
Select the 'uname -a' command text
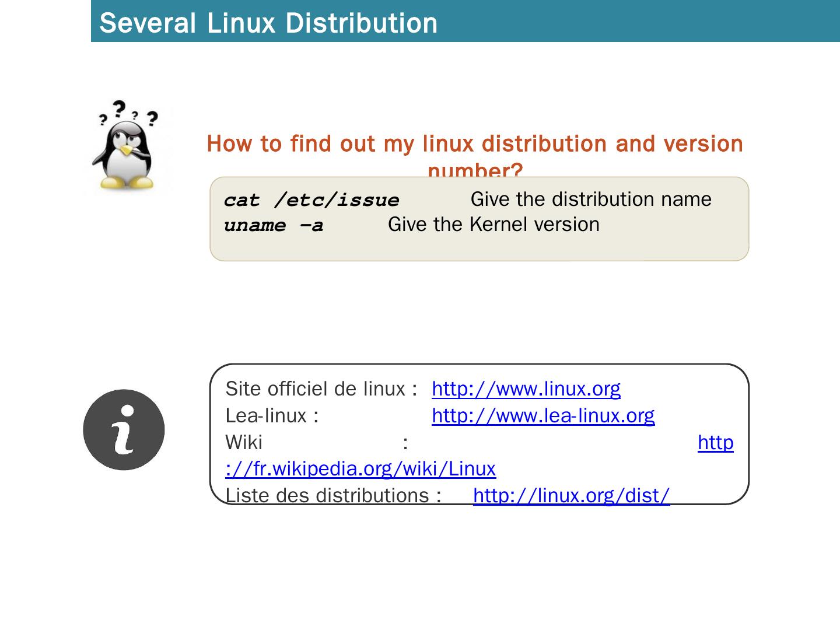point(273,225)
